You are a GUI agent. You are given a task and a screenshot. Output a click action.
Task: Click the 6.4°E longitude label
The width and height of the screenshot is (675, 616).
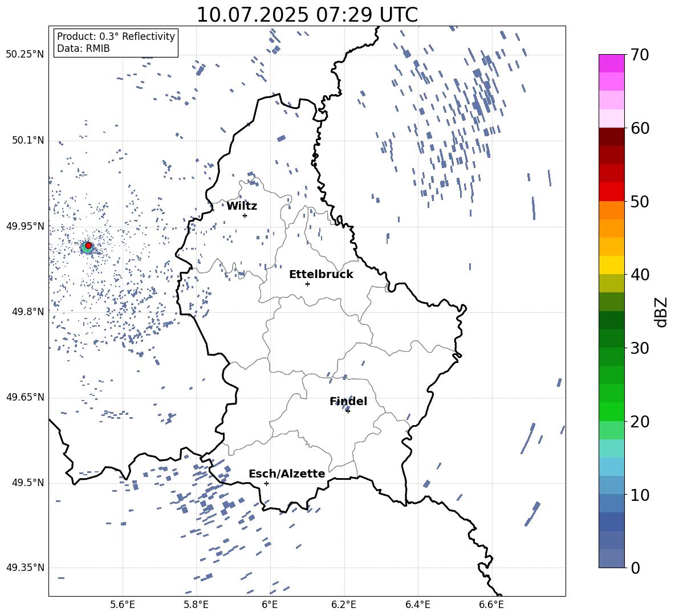click(417, 605)
